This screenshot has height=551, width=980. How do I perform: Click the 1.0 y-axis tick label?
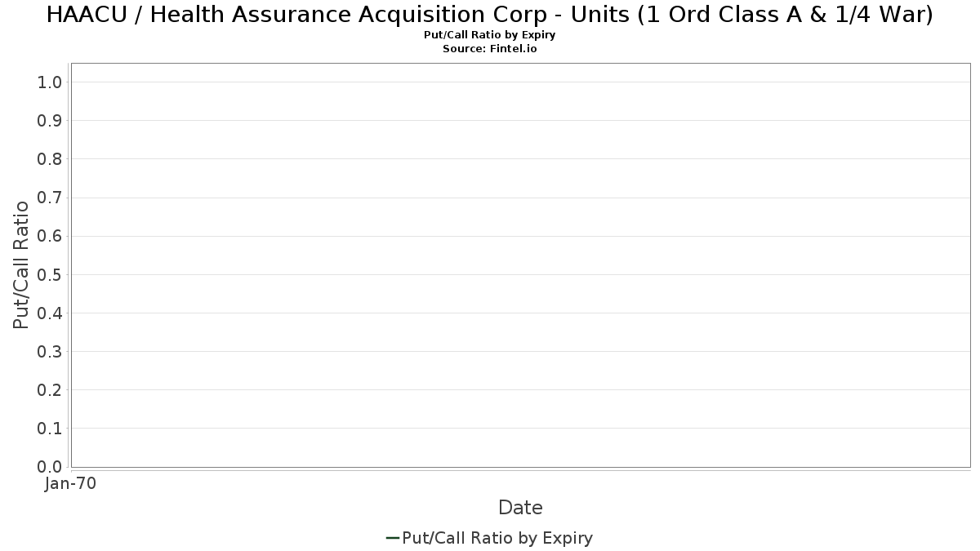pyautogui.click(x=50, y=82)
